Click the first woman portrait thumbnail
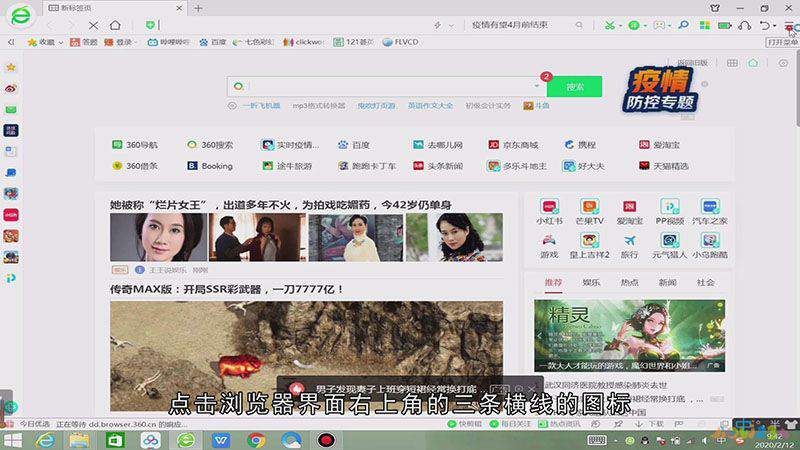This screenshot has width=800, height=450. pos(159,237)
